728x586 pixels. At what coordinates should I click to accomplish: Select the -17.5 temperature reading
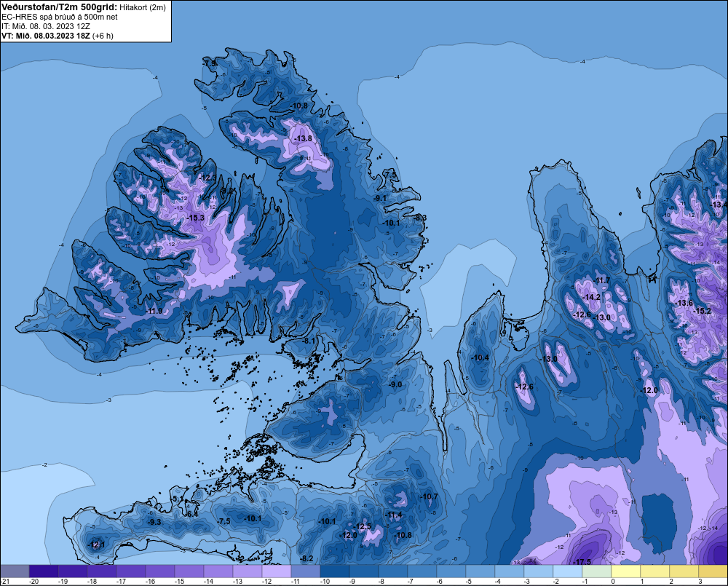pyautogui.click(x=582, y=562)
